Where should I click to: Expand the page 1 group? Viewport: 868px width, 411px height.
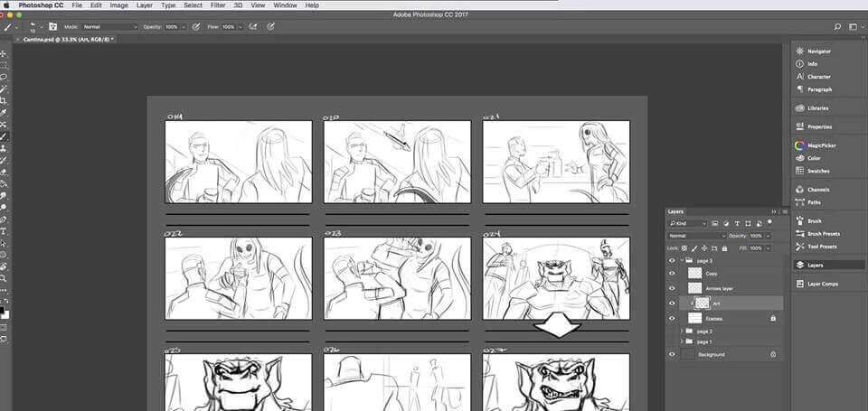click(x=682, y=341)
